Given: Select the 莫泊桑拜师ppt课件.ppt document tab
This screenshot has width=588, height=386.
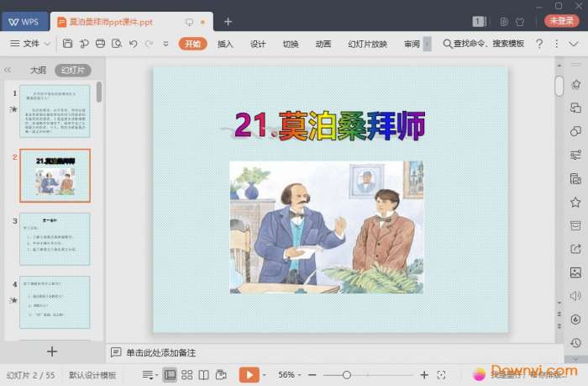Looking at the screenshot, I should tap(131, 22).
